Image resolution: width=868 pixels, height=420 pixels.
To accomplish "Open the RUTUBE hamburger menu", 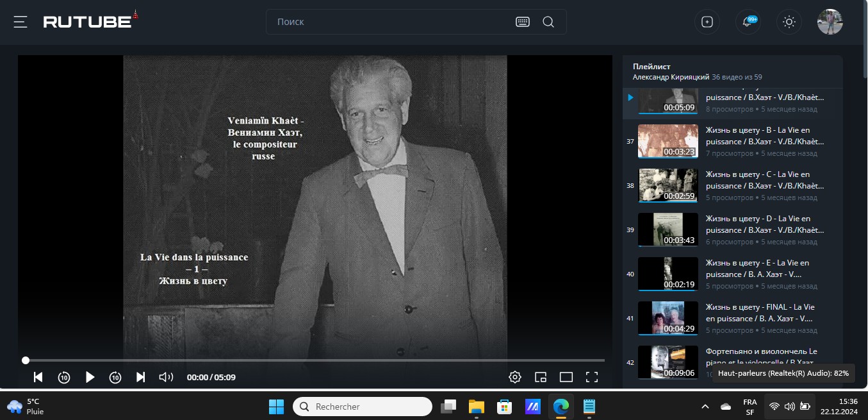I will 20,22.
